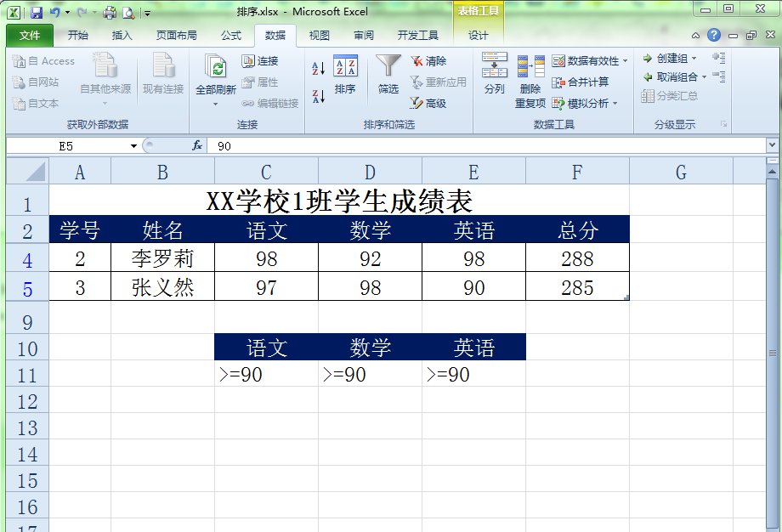
Task: Customize the quick access toolbar dropdown
Action: 147,14
